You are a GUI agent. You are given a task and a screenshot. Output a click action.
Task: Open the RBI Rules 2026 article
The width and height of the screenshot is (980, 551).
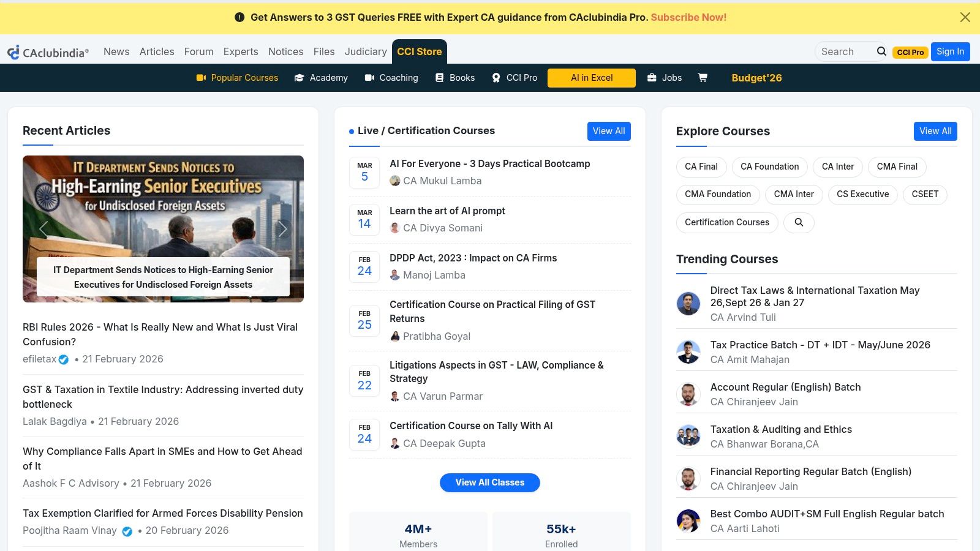click(x=160, y=334)
